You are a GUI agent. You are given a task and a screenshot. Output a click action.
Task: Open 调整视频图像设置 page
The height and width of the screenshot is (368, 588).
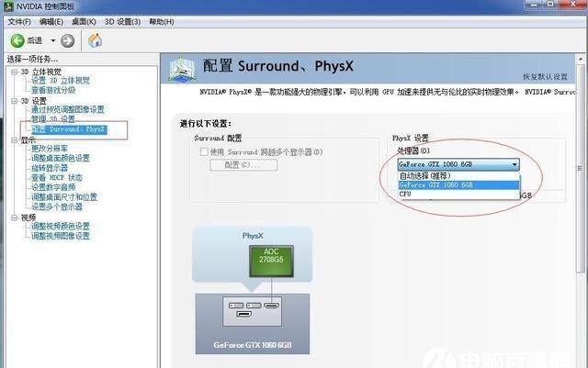(x=61, y=236)
